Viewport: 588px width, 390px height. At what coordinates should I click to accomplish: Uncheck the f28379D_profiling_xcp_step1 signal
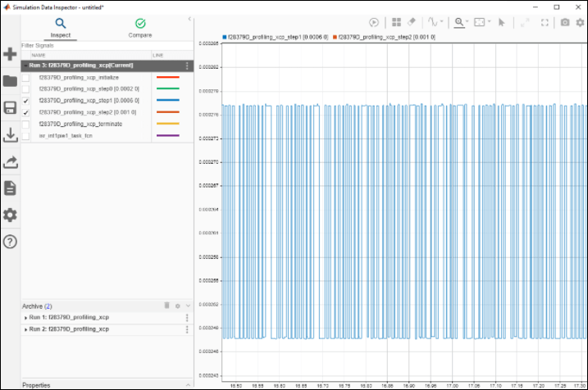pos(25,101)
